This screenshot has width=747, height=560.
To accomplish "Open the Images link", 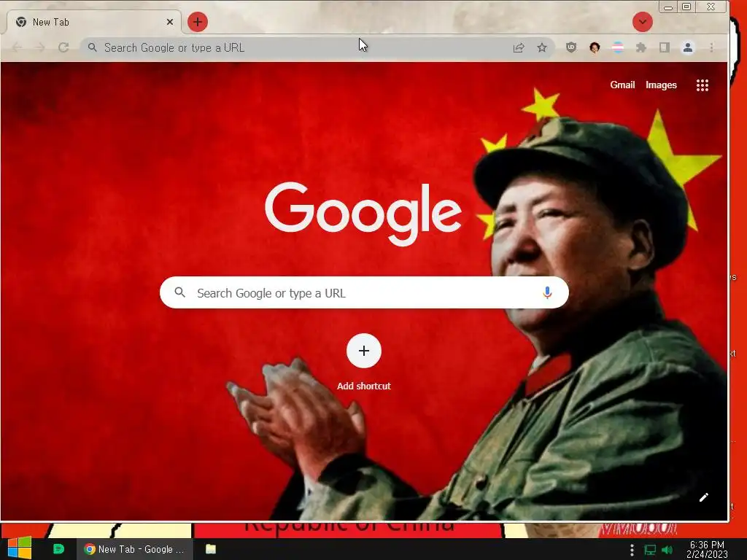I will 661,85.
